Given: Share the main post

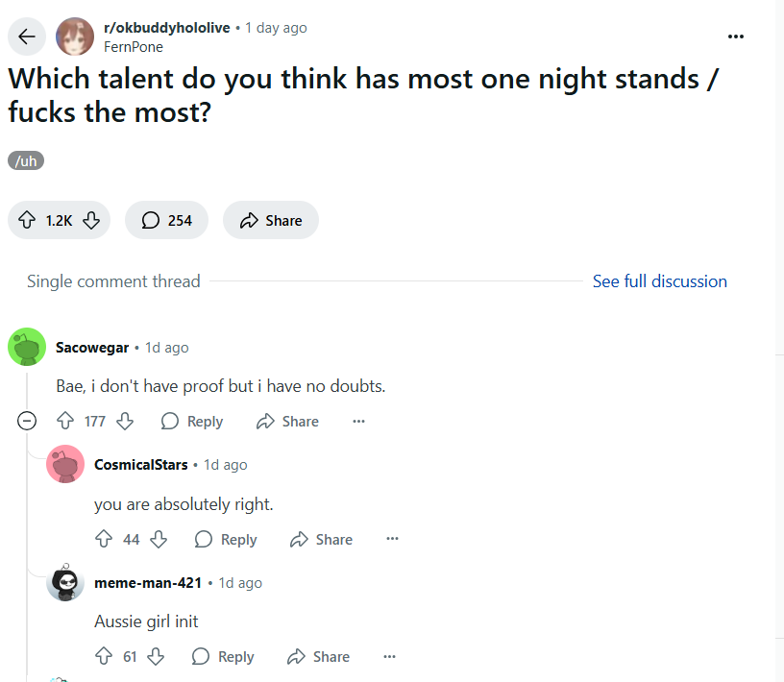Looking at the screenshot, I should click(271, 220).
